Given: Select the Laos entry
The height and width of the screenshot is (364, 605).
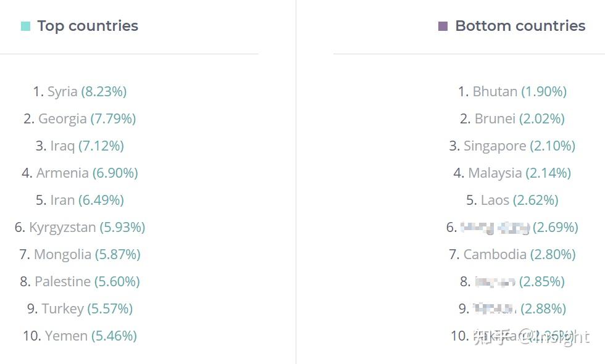Looking at the screenshot, I should (x=495, y=200).
